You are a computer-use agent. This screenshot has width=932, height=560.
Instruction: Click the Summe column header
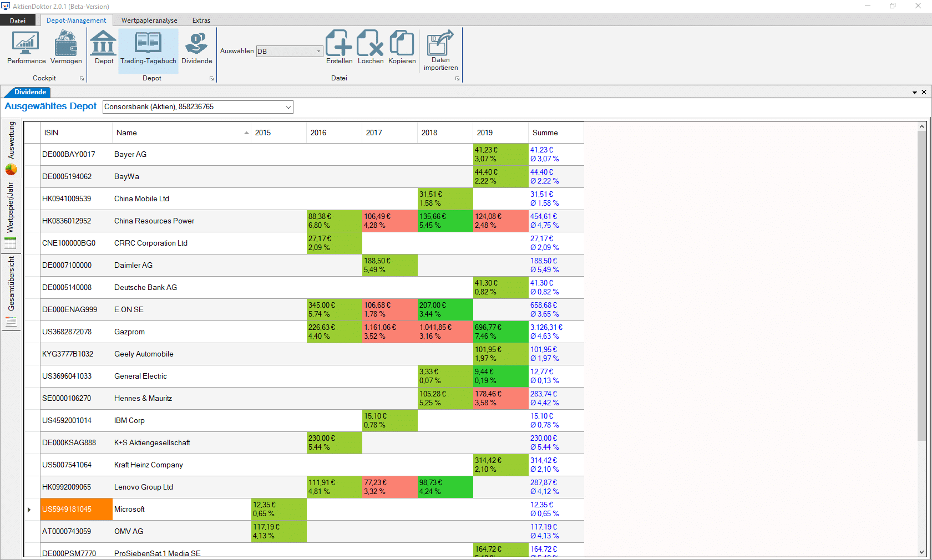pos(556,133)
